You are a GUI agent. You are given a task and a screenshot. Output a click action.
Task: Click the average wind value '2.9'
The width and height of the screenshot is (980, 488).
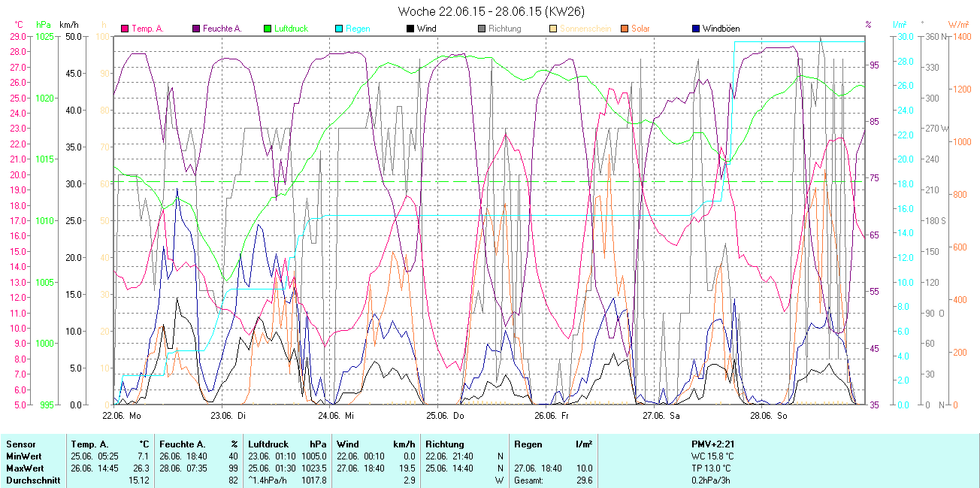(410, 480)
